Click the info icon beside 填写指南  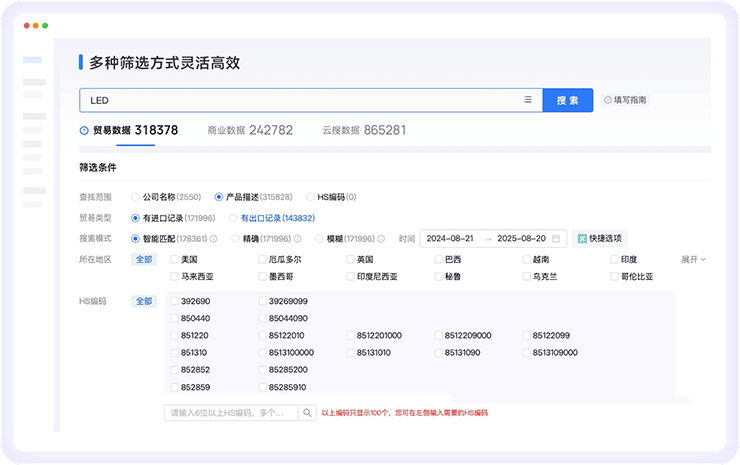[607, 101]
